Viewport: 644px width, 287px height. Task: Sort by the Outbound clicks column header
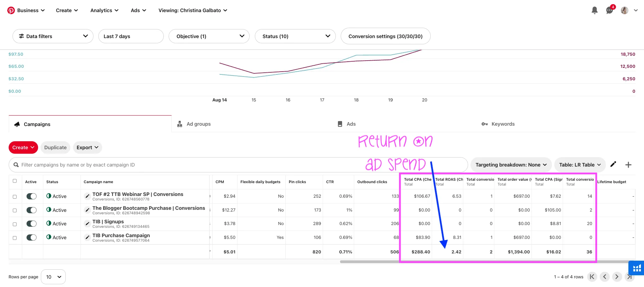click(x=372, y=182)
